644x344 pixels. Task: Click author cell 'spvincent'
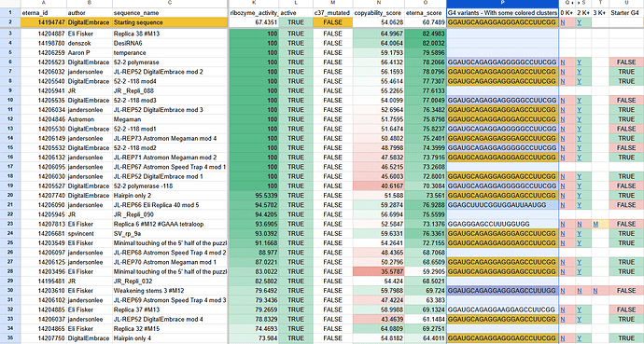click(89, 234)
